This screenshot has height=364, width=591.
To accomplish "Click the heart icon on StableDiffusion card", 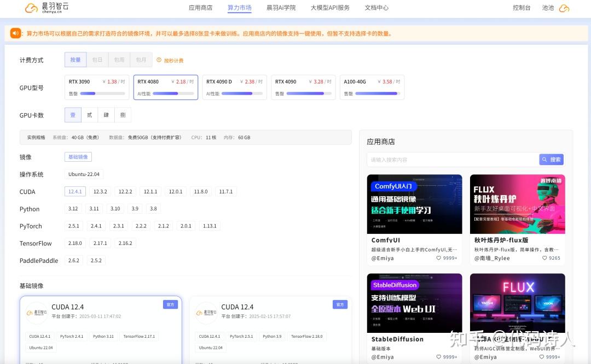I will pos(439,357).
